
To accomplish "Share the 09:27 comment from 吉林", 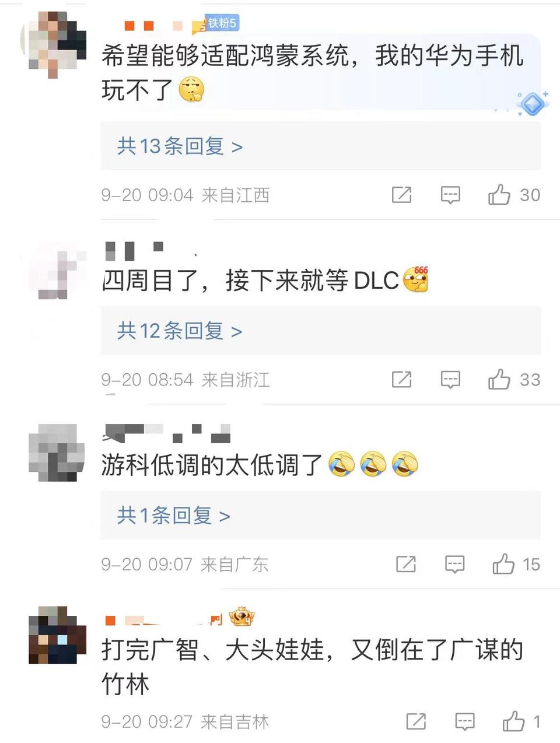I will pos(416,721).
